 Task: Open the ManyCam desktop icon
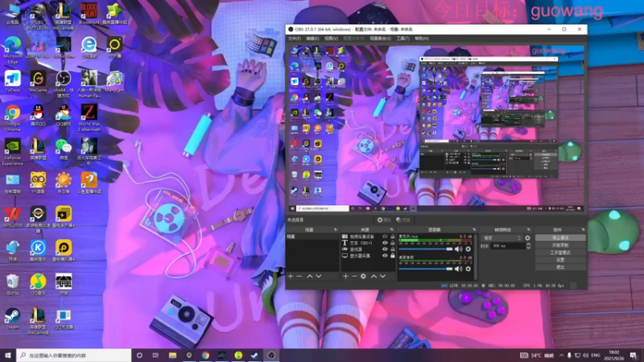114,82
